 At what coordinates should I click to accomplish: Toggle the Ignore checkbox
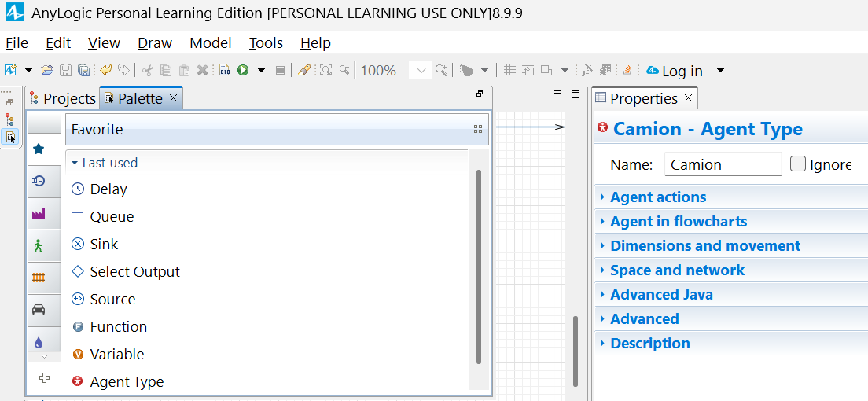[x=798, y=164]
